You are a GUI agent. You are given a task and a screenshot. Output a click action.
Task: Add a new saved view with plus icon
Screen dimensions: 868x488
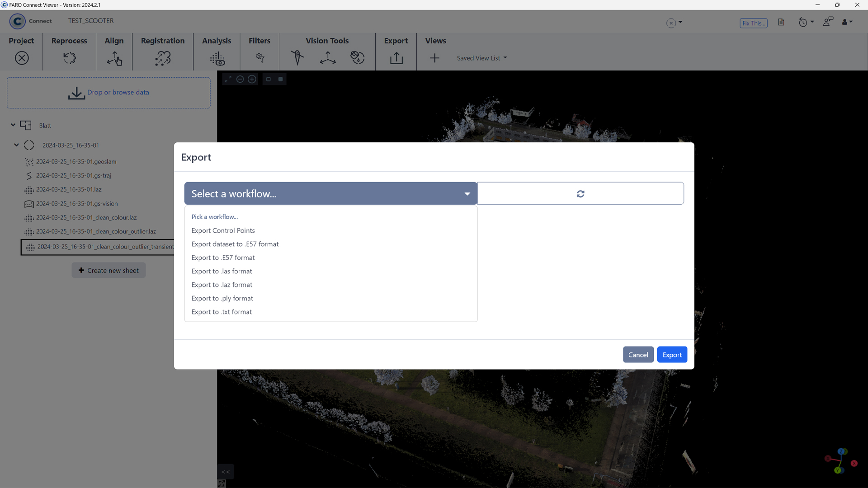tap(434, 58)
